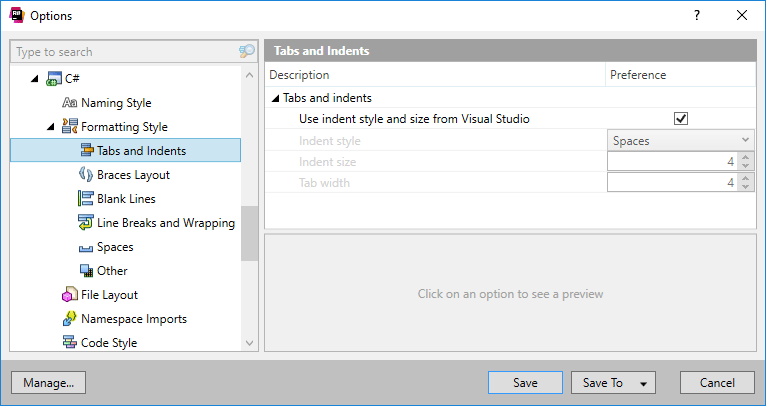Open the Save To dropdown arrow
Image resolution: width=766 pixels, height=406 pixels.
[x=644, y=384]
